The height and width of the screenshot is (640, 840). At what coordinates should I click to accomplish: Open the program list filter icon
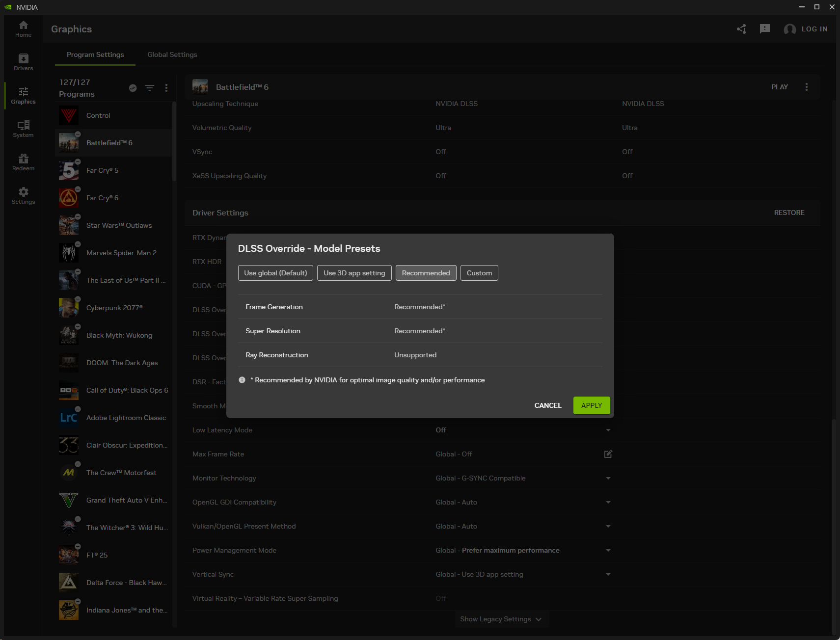(x=150, y=88)
